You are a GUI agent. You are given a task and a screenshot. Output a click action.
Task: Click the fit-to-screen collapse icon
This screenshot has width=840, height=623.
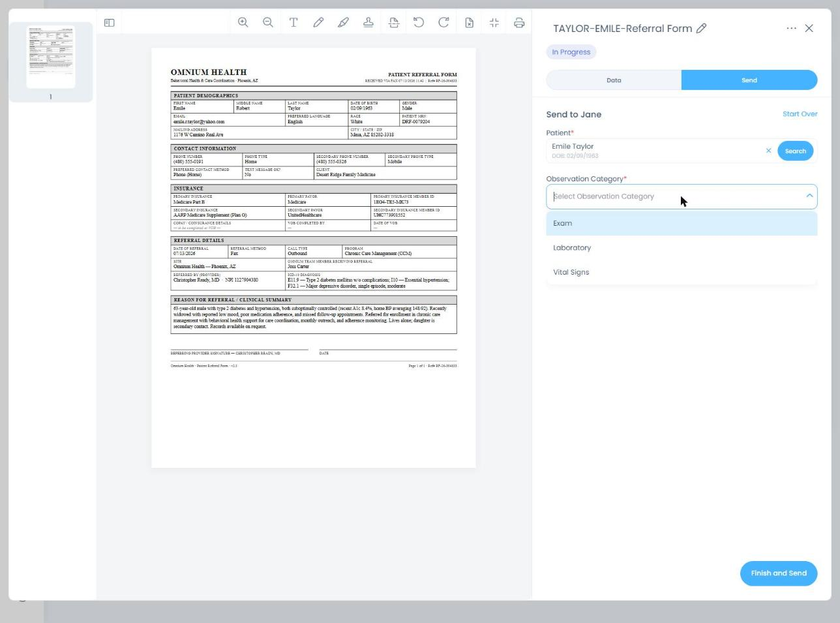click(x=494, y=22)
